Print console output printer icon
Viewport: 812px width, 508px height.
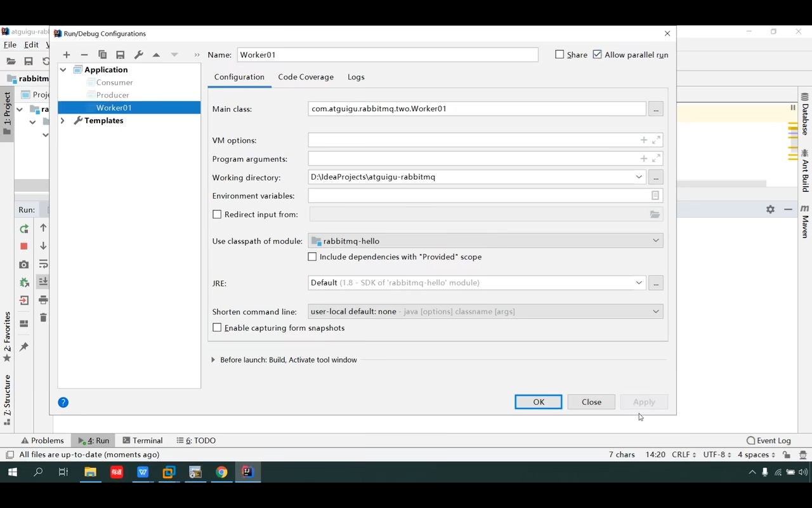pos(43,300)
